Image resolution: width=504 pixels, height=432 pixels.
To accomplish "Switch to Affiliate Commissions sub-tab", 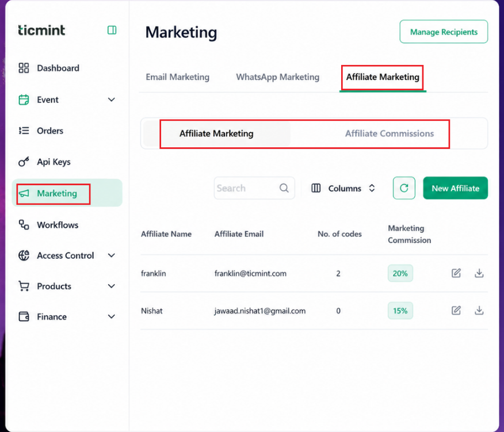I will click(390, 133).
